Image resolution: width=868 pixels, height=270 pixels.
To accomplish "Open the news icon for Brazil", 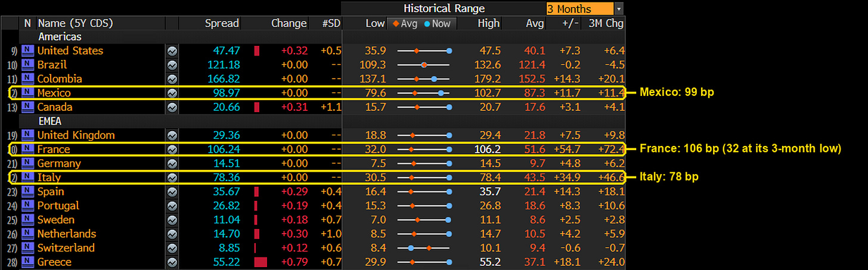I will click(x=27, y=65).
